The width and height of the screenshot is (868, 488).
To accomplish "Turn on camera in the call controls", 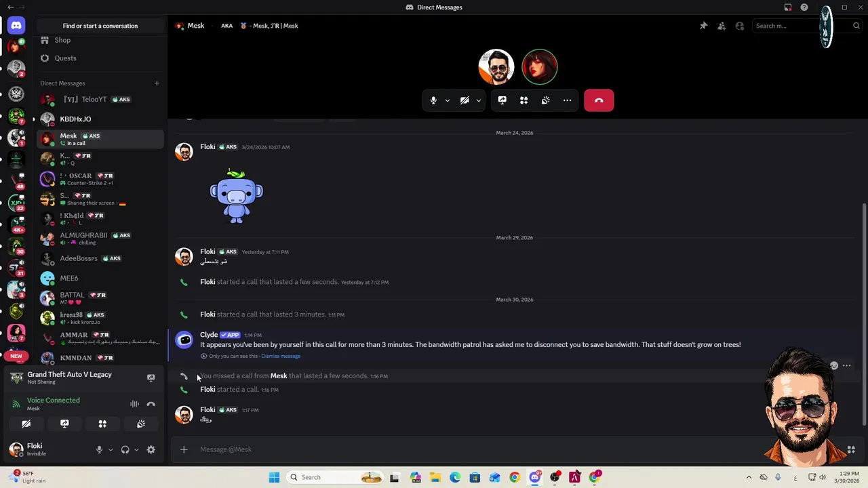I will click(x=465, y=100).
